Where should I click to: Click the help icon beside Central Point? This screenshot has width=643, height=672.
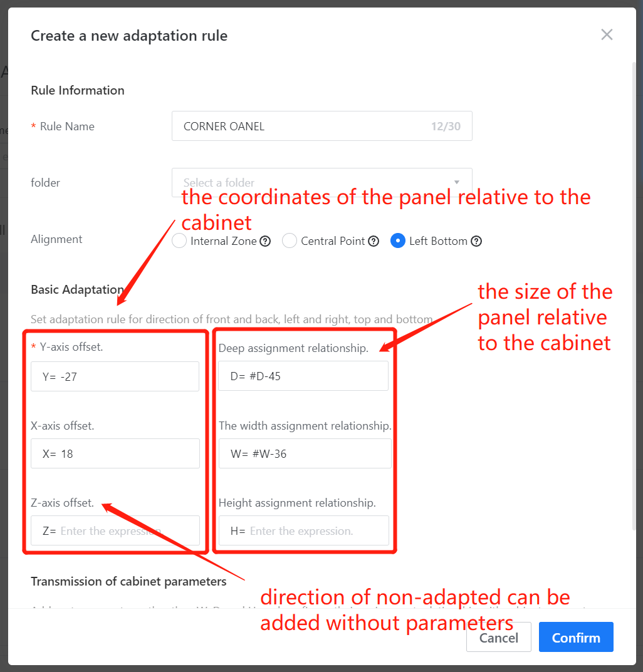(x=374, y=241)
